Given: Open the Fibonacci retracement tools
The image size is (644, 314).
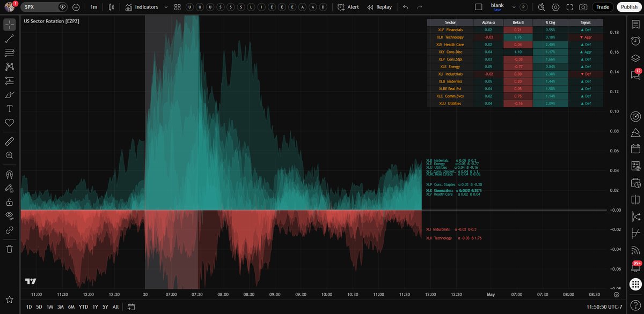Looking at the screenshot, I should [9, 53].
